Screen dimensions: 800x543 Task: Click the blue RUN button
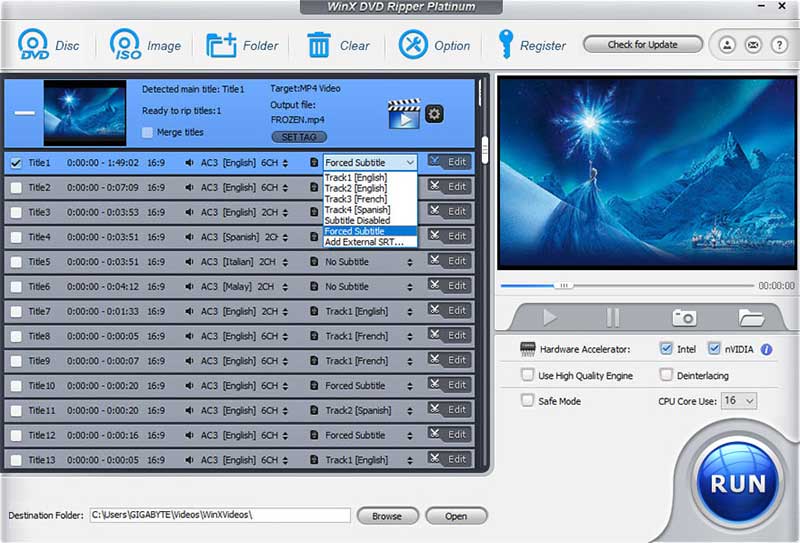pos(737,483)
